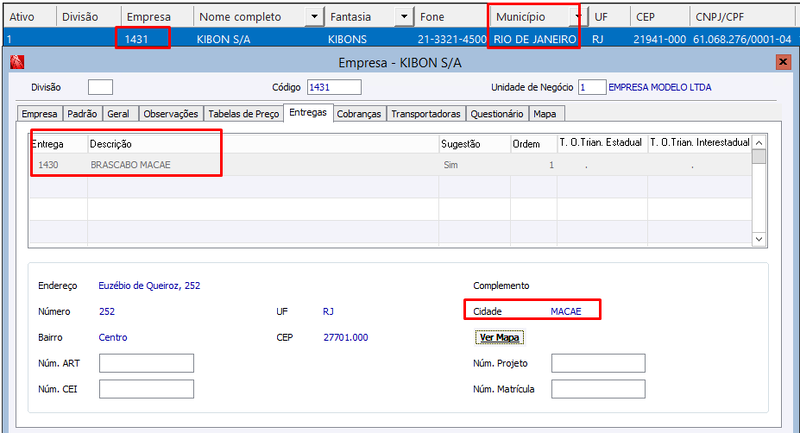800x433 pixels.
Task: Click the Bairro value Centro
Action: (113, 337)
